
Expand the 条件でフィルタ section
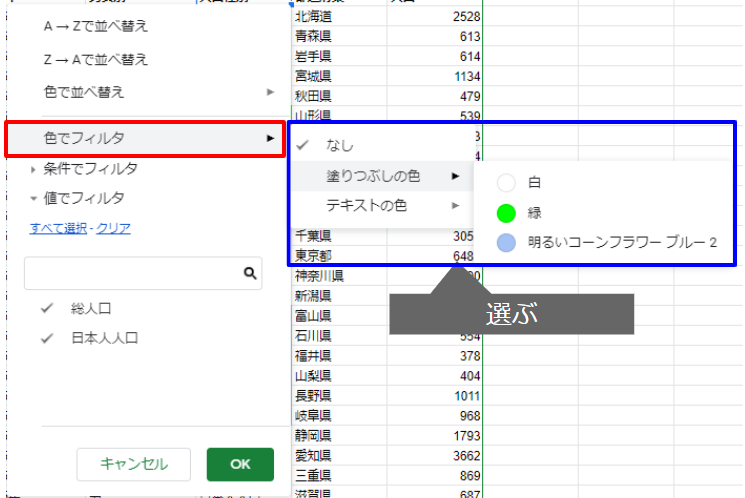(x=90, y=169)
